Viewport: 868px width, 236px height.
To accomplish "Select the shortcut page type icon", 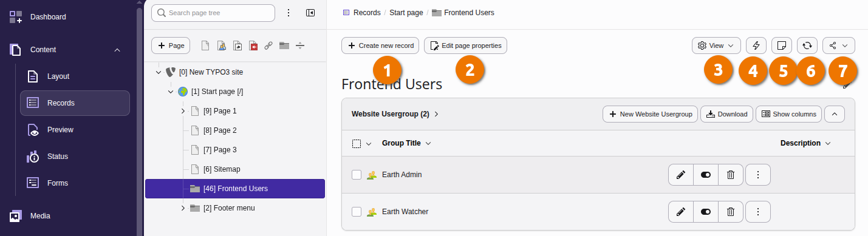I will click(x=238, y=46).
